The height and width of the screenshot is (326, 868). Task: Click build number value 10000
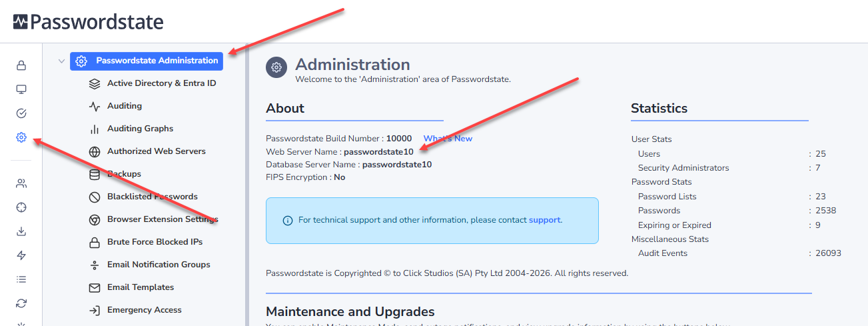(399, 139)
